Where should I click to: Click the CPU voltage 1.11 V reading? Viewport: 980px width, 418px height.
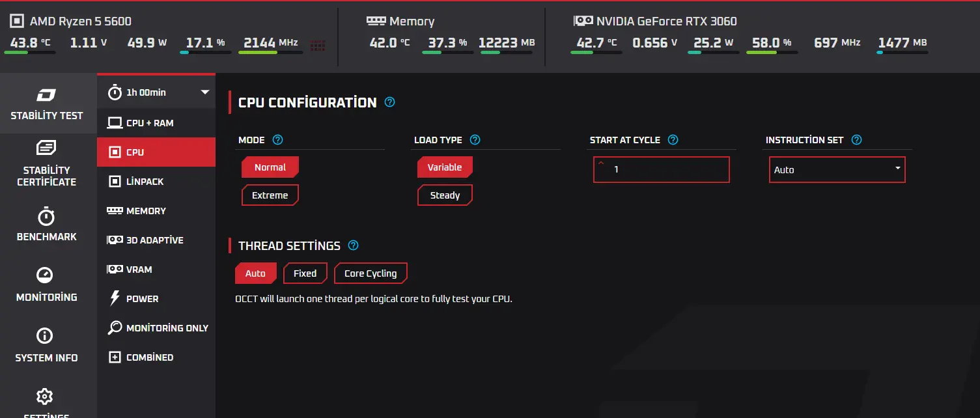pos(89,43)
